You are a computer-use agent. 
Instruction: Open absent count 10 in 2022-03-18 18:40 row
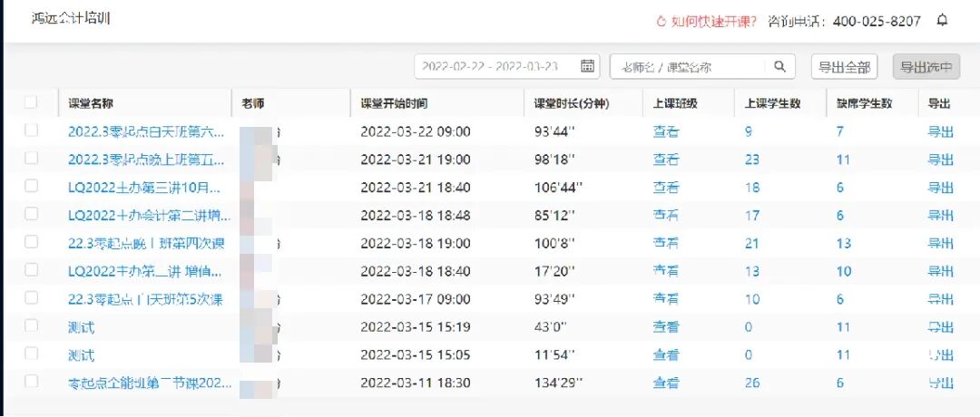pos(844,271)
